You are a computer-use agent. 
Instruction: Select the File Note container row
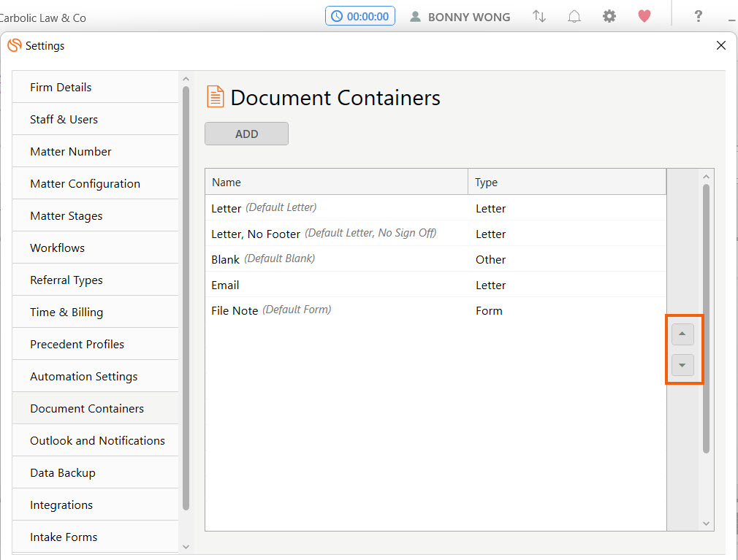(x=235, y=310)
